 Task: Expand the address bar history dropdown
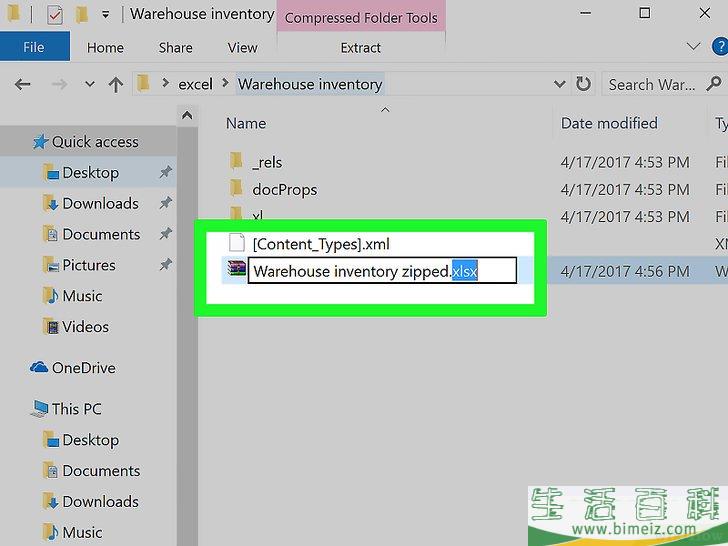[558, 85]
